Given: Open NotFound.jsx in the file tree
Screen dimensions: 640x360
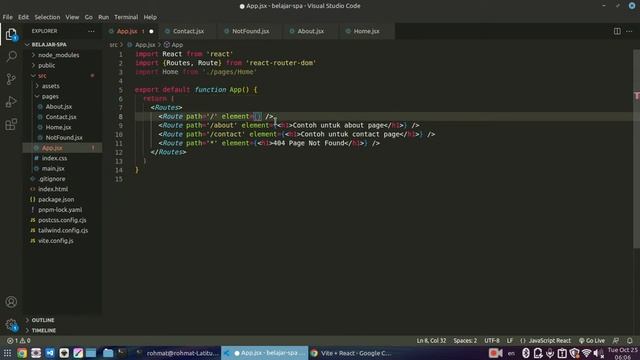Looking at the screenshot, I should (64, 138).
